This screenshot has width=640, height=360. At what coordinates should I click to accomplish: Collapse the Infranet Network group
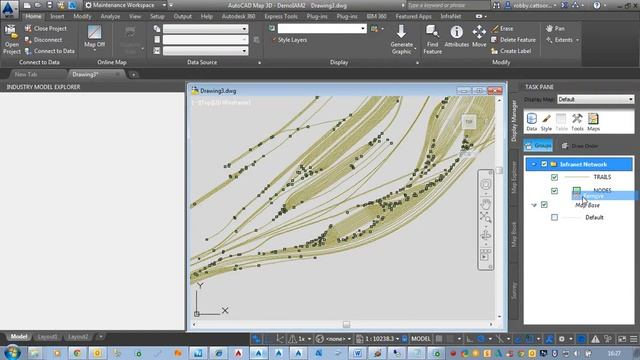[x=533, y=164]
